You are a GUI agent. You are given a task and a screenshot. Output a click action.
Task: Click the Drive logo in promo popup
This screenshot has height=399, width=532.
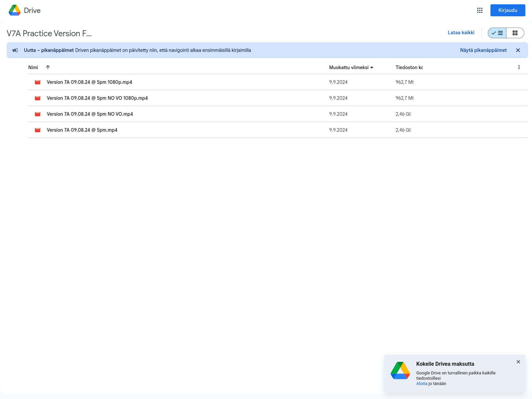400,370
